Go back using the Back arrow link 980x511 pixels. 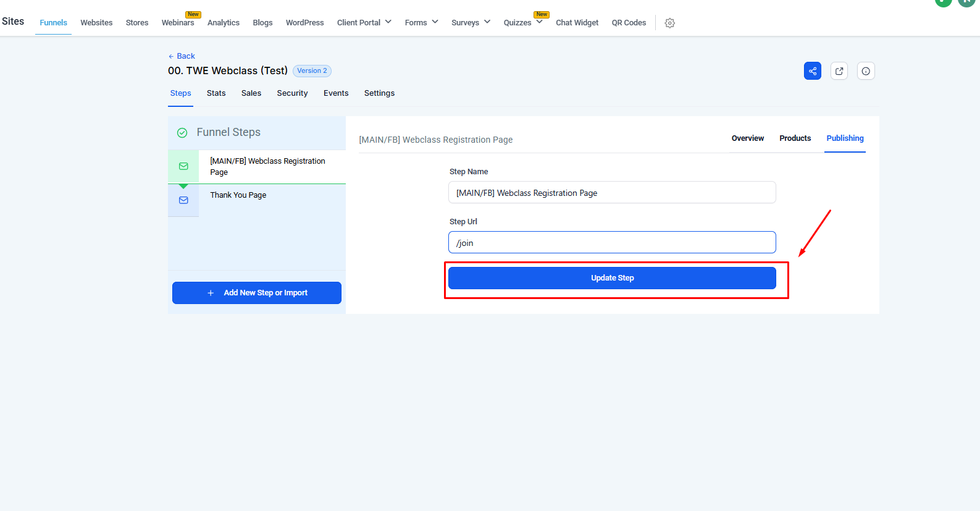point(182,56)
